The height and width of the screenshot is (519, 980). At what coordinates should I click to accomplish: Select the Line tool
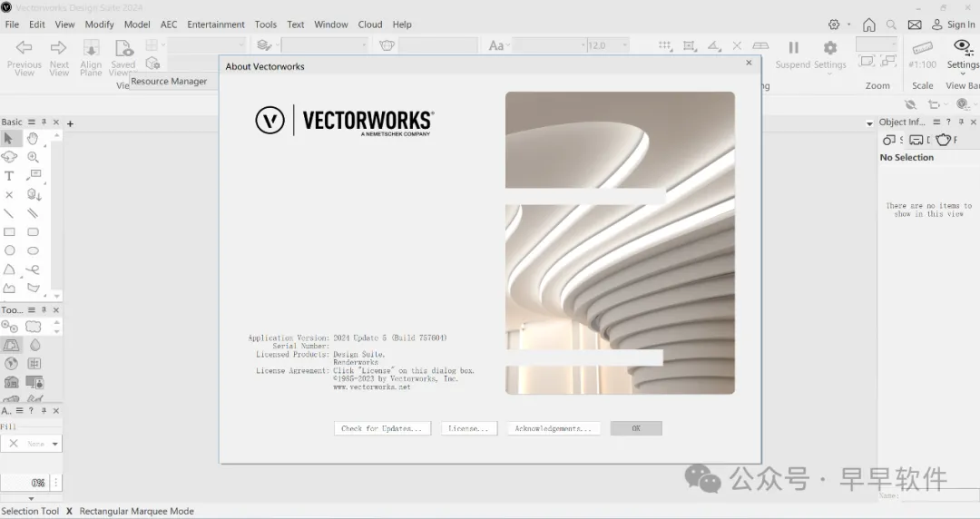pos(9,214)
